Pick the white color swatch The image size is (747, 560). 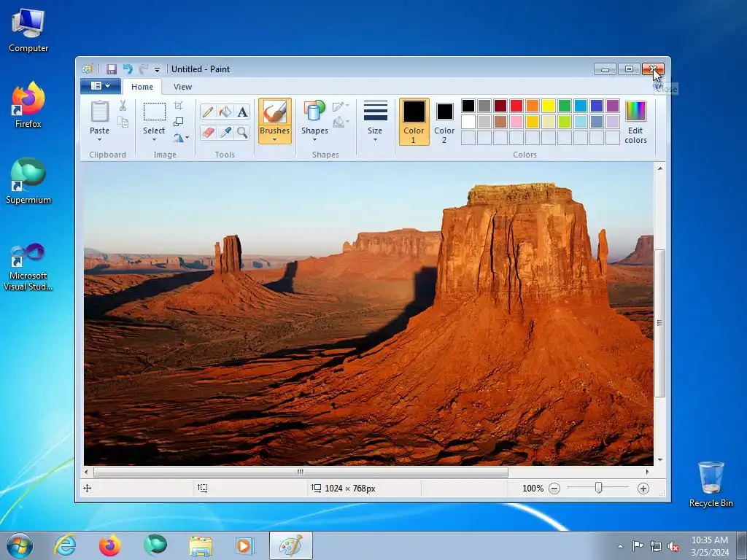(x=468, y=122)
